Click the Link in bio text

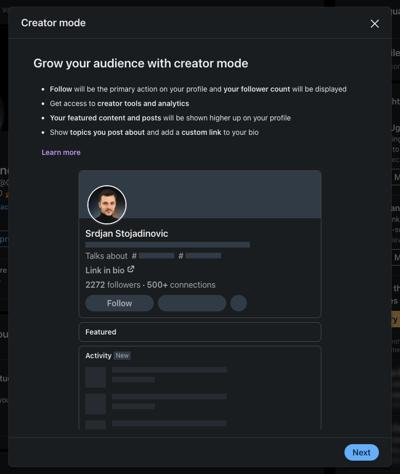coord(105,270)
